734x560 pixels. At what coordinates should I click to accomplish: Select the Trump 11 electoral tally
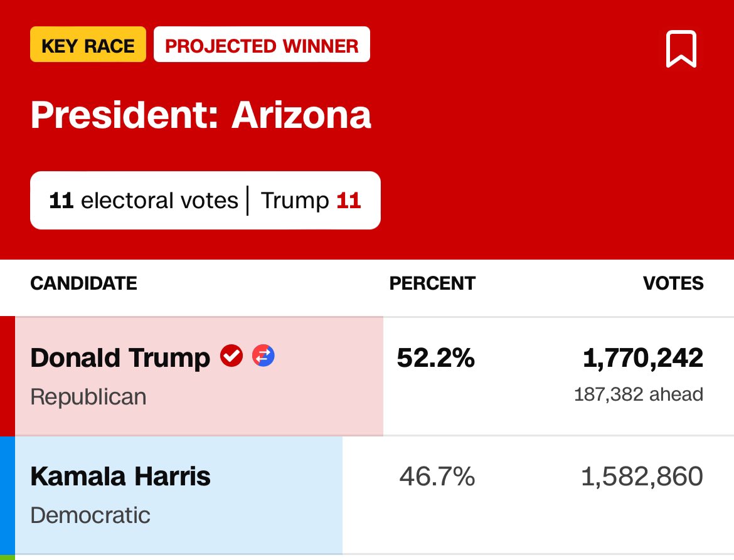coord(311,201)
